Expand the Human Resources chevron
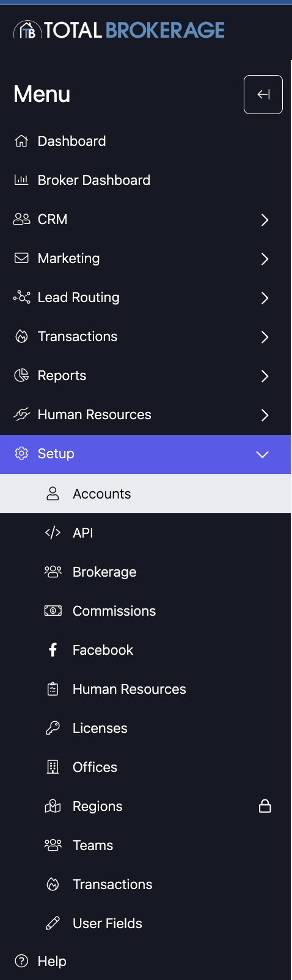This screenshot has height=980, width=292. 265,415
